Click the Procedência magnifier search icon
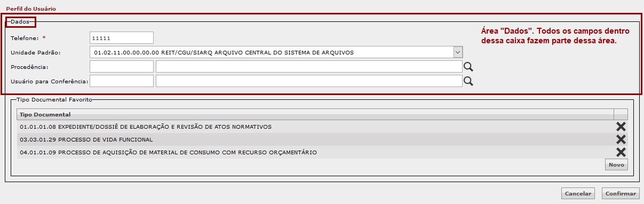 pos(468,67)
